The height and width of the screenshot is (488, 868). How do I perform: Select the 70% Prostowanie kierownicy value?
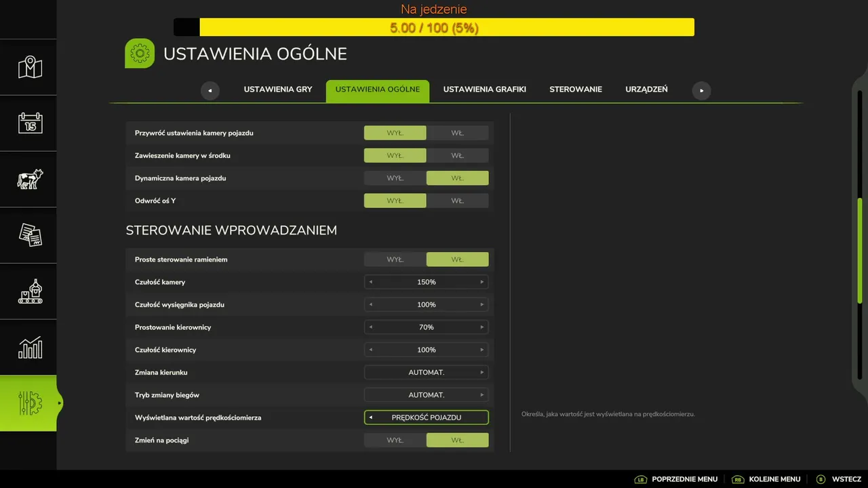(x=427, y=327)
